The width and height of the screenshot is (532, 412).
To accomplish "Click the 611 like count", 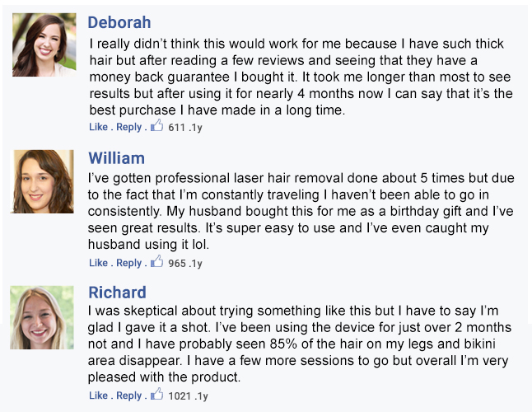I will (176, 128).
